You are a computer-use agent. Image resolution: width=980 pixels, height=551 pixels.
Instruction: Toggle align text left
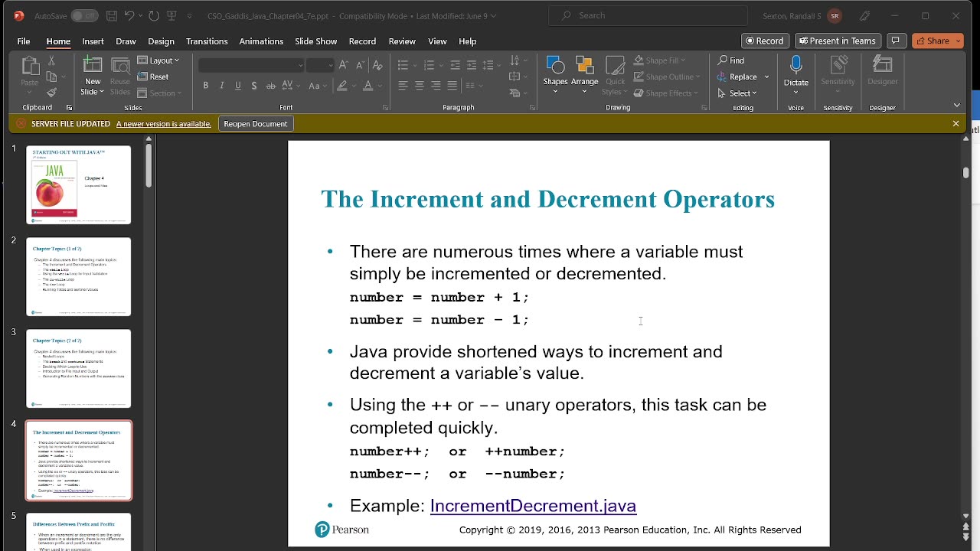click(403, 86)
